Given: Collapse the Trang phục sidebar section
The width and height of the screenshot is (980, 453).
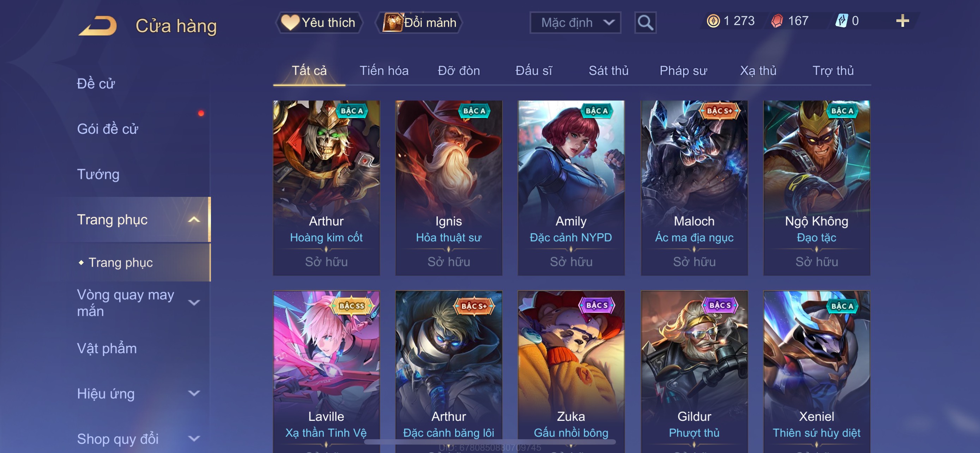Looking at the screenshot, I should tap(194, 219).
